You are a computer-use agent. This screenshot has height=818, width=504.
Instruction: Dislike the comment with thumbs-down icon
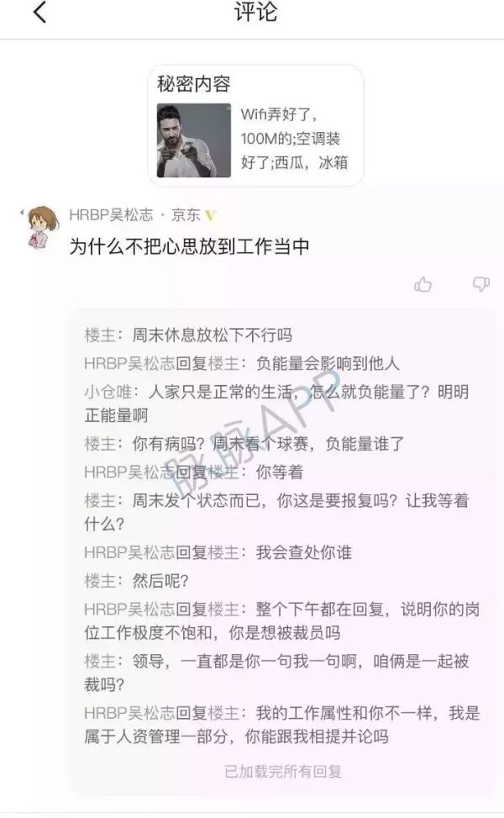tap(480, 284)
